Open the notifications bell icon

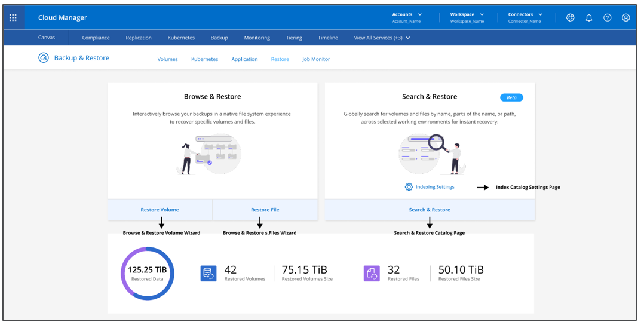[589, 18]
